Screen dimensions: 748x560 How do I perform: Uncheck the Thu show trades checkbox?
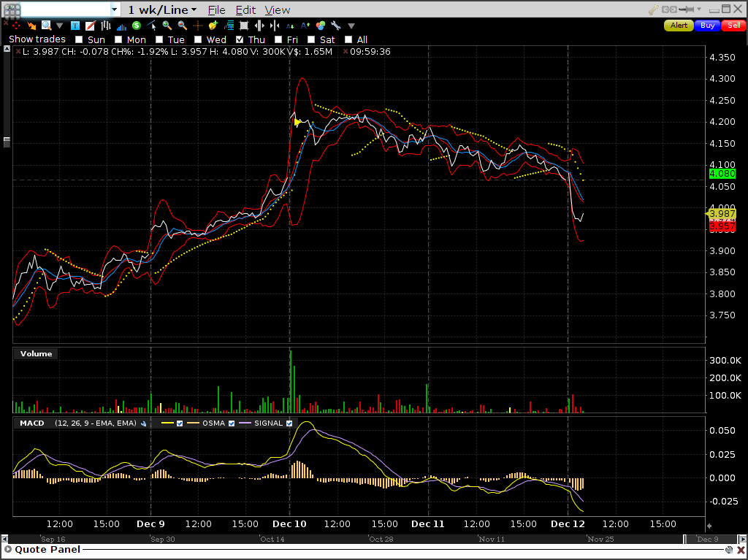click(240, 39)
